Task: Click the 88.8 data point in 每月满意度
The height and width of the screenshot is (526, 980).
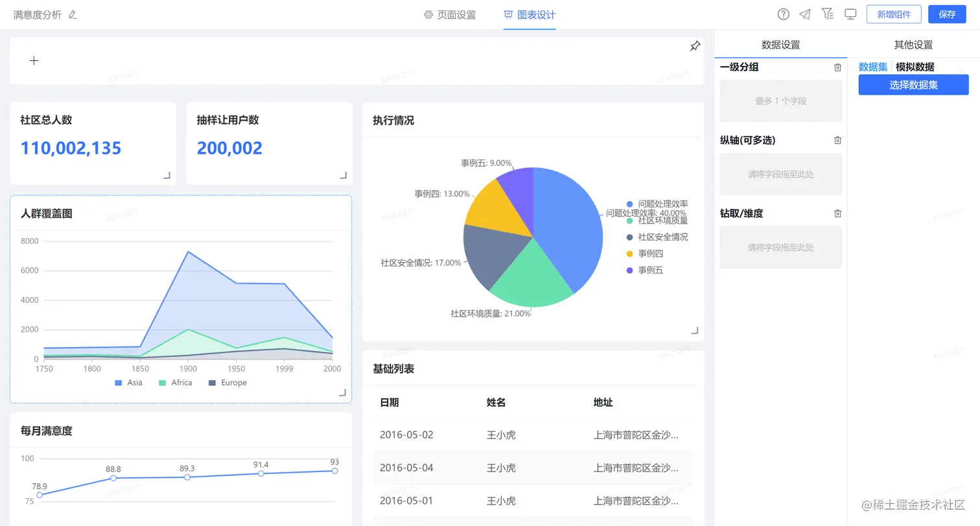Action: [x=113, y=478]
